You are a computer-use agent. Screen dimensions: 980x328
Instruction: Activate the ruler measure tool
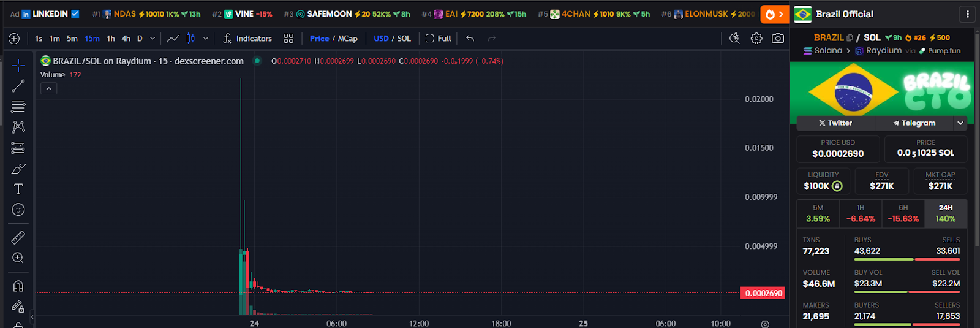tap(18, 237)
